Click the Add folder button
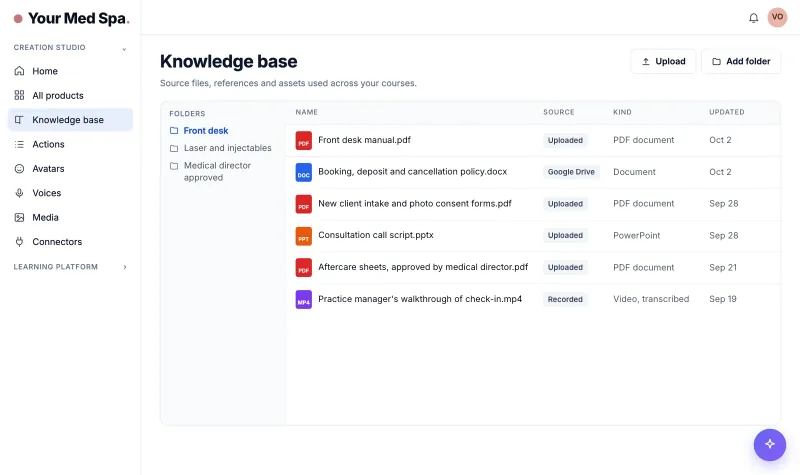 coord(741,61)
